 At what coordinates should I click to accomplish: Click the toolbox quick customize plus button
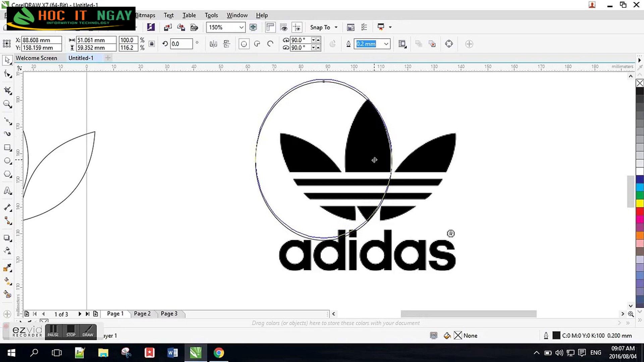click(x=7, y=314)
